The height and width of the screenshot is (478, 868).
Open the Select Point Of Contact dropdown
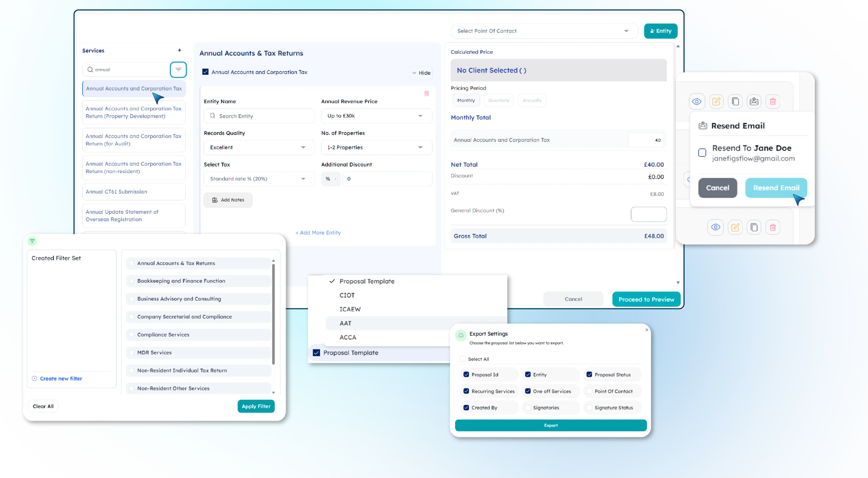[544, 31]
